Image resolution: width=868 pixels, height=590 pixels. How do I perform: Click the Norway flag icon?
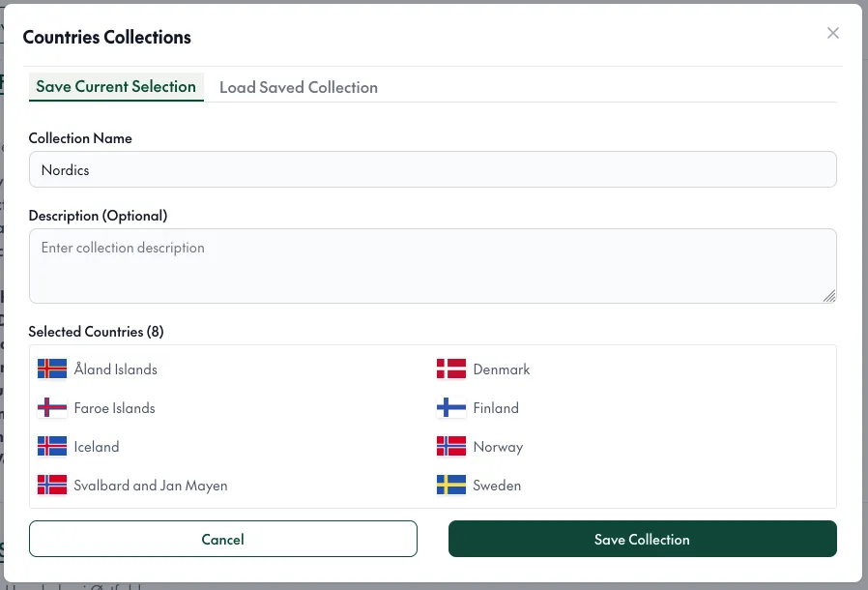(451, 447)
